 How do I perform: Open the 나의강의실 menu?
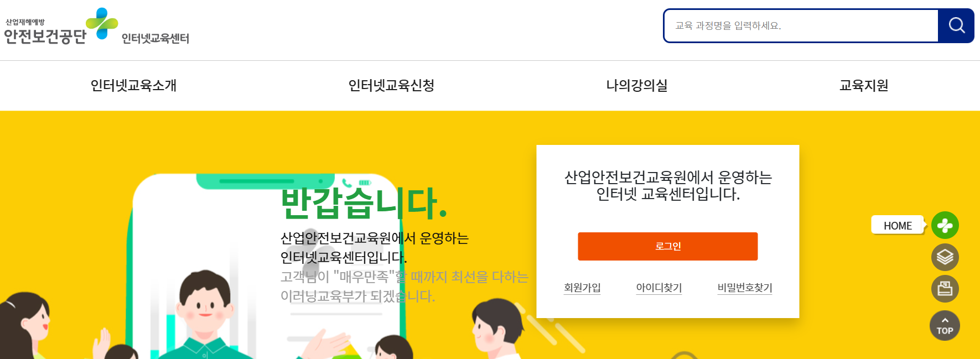[x=637, y=85]
